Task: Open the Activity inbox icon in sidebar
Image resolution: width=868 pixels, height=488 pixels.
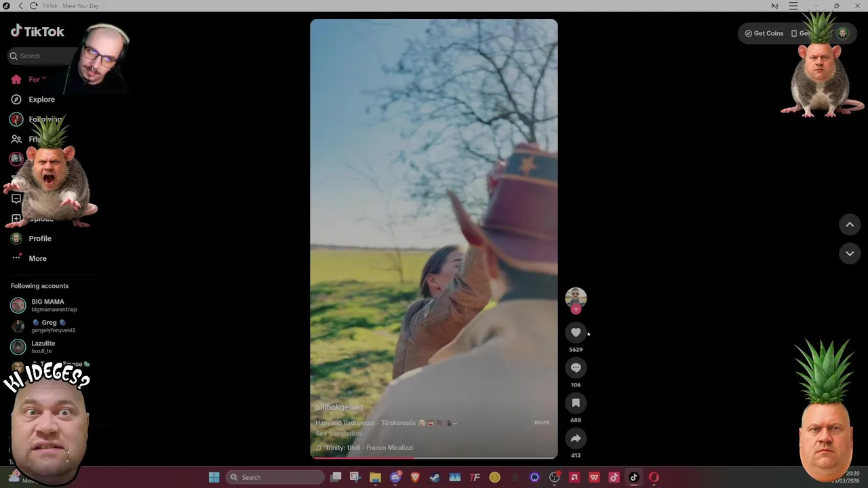Action: coord(16,199)
